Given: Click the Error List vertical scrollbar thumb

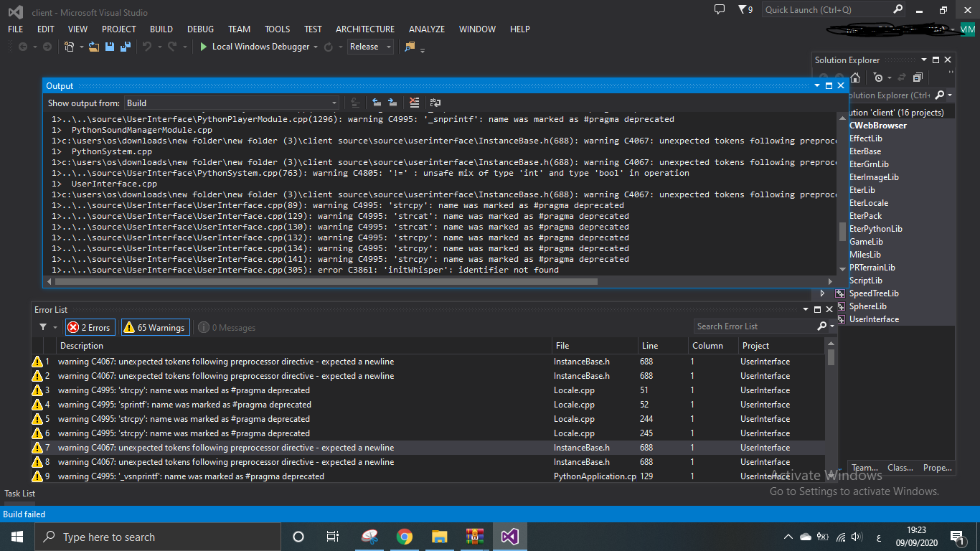Looking at the screenshot, I should (831, 357).
